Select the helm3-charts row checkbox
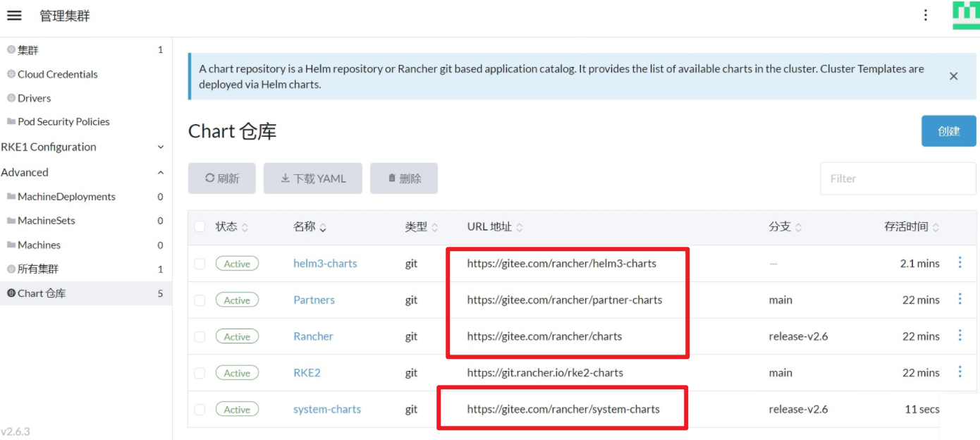 coord(200,263)
